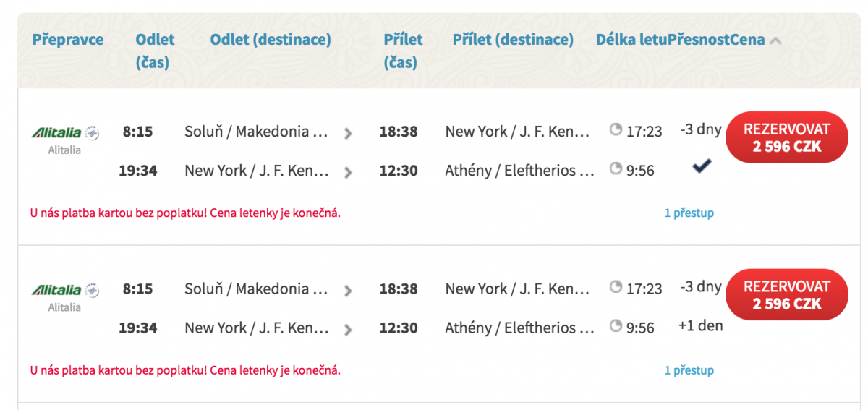Screen dimensions: 868x410
Task: Click the Alitalia logo in second result
Action: tap(64, 290)
